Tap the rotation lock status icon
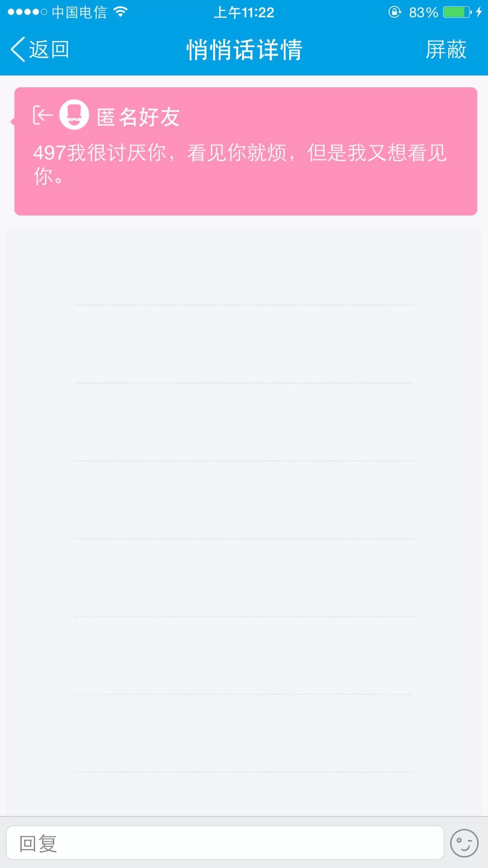The height and width of the screenshot is (868, 488). tap(394, 12)
